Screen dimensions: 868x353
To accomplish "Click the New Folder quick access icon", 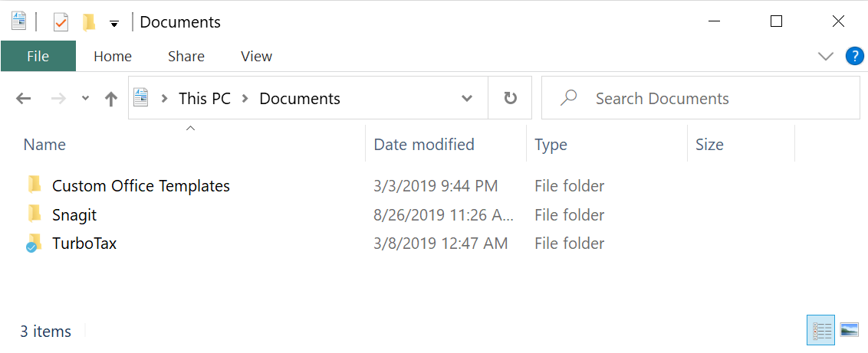I will 89,22.
